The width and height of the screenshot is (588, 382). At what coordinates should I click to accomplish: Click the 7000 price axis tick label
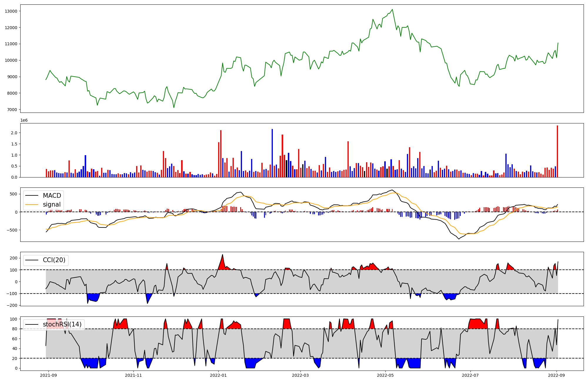pyautogui.click(x=12, y=110)
